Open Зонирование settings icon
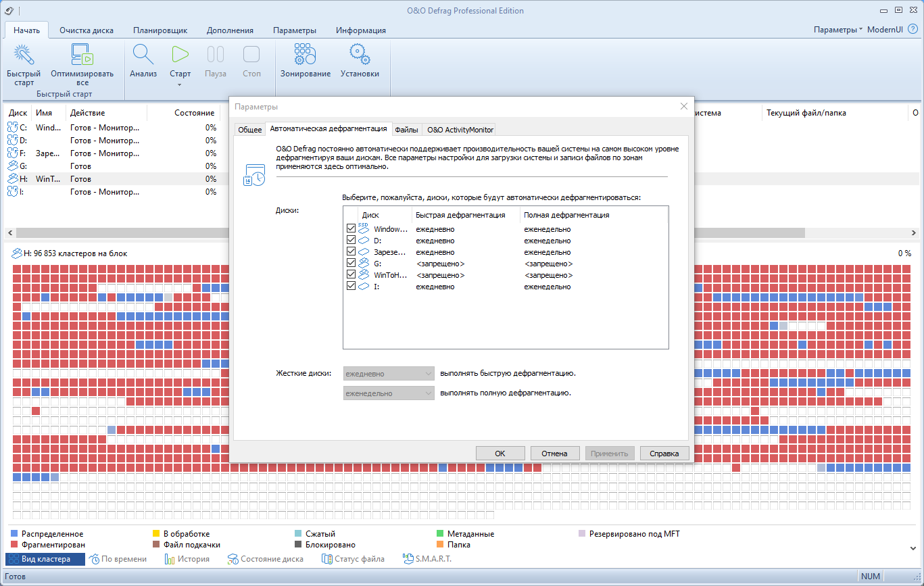 306,55
